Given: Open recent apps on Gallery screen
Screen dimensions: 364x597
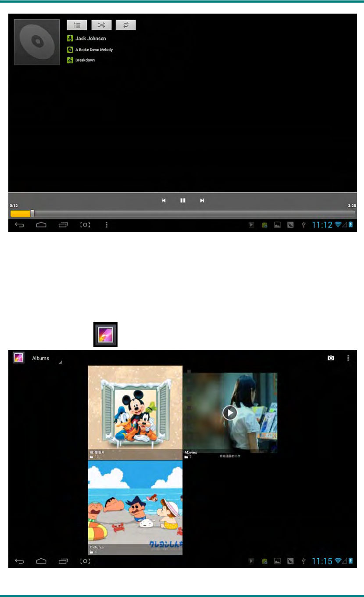Looking at the screenshot, I should (64, 561).
